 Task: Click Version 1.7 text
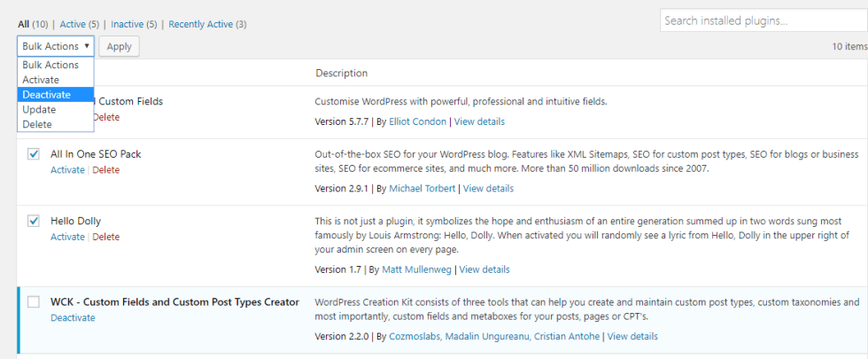tap(337, 269)
